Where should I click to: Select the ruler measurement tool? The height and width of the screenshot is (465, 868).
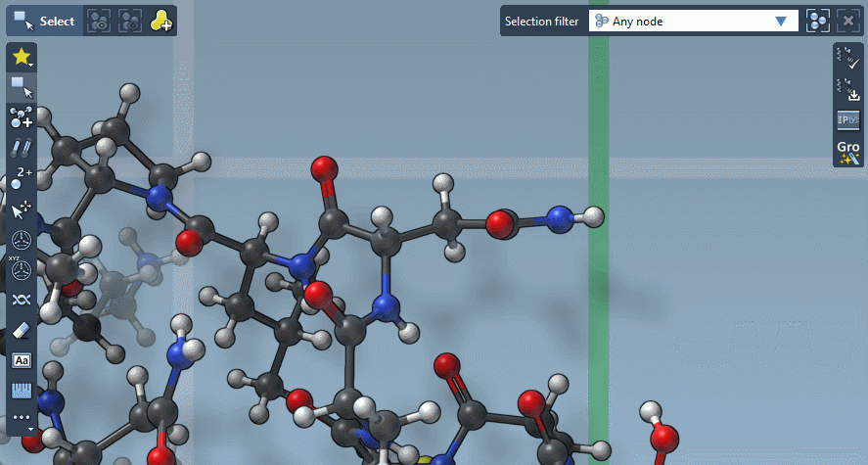point(22,391)
